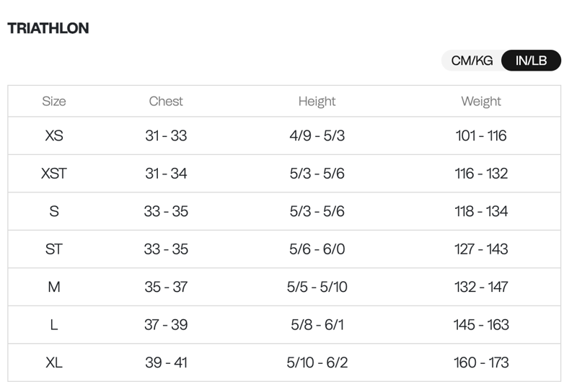
Task: Click the ST size row label
Action: click(x=54, y=249)
